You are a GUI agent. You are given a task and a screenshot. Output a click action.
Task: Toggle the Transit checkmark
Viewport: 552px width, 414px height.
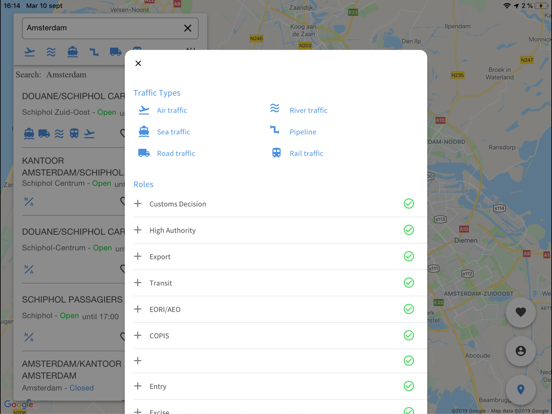[409, 283]
